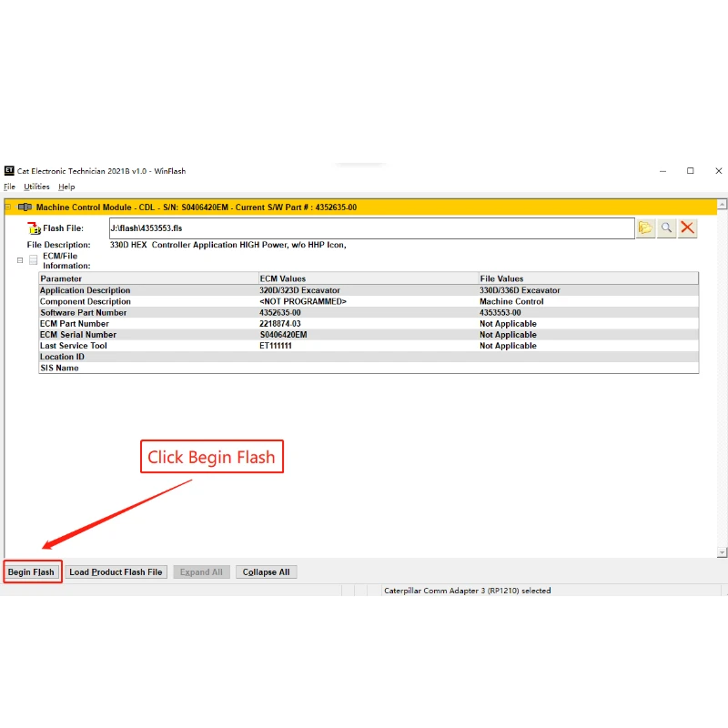Close the WinFlash window
The height and width of the screenshot is (728, 728).
[718, 171]
